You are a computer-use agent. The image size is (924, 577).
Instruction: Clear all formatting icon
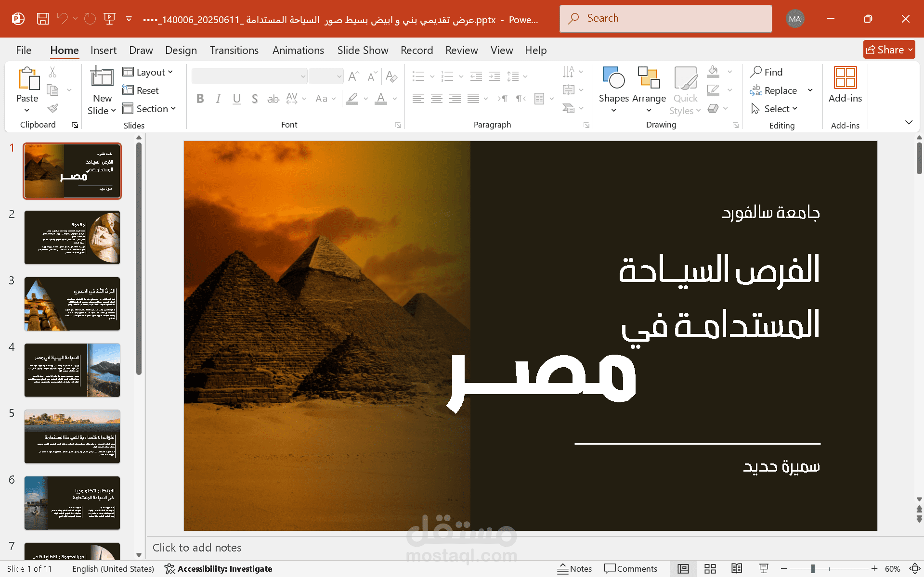[x=391, y=76]
